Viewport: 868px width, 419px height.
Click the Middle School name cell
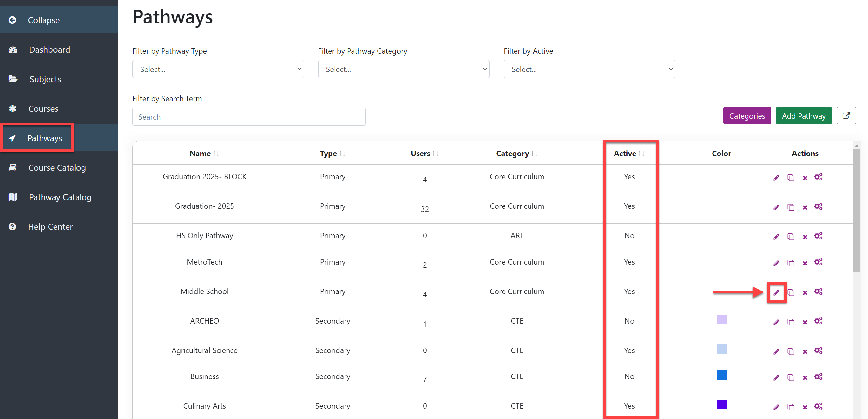(x=205, y=291)
